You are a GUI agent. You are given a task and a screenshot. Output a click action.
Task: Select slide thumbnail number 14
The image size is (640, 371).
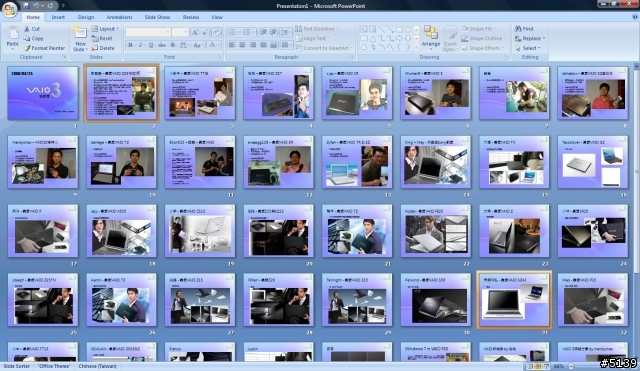click(x=436, y=162)
